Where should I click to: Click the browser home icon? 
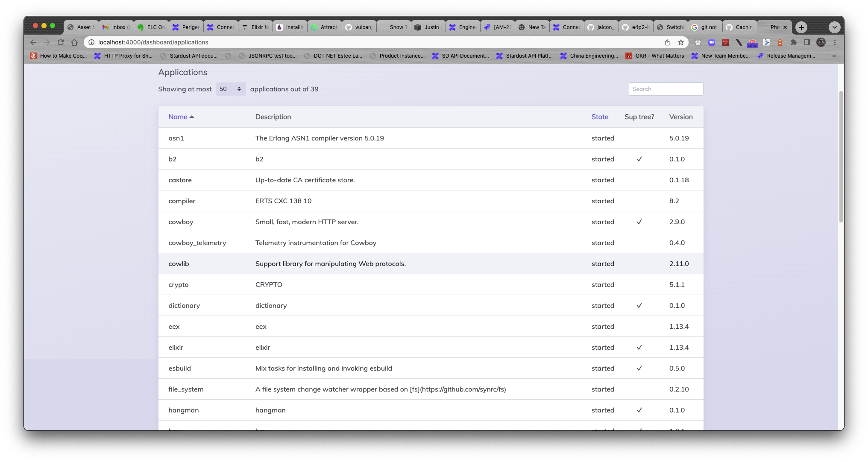click(x=74, y=42)
